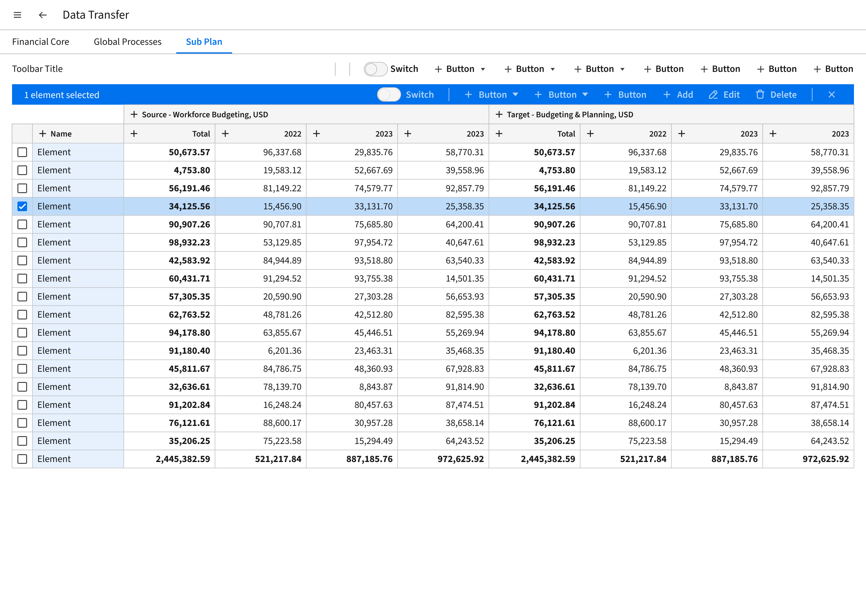The height and width of the screenshot is (616, 866).
Task: Close the selection bar with X
Action: [831, 94]
